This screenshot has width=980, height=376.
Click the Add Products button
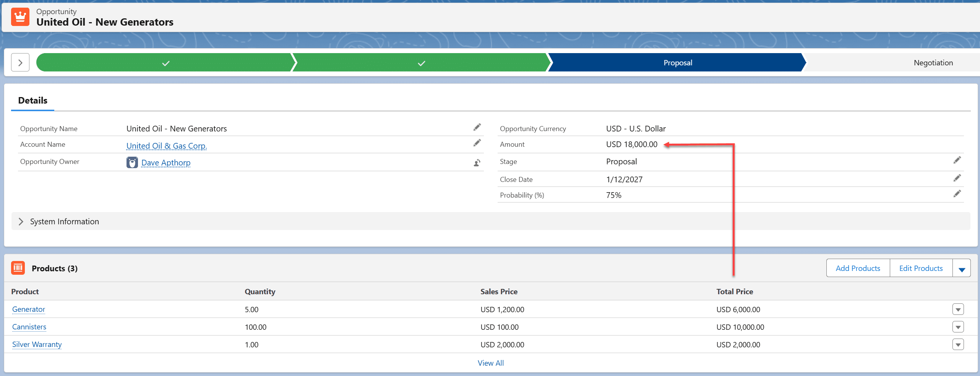click(x=858, y=268)
